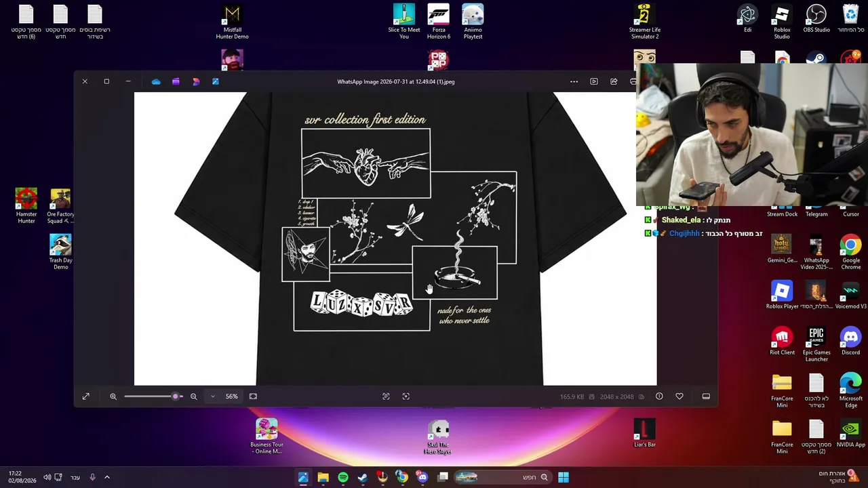This screenshot has width=868, height=488.
Task: Share the WhatsApp image
Action: (614, 81)
